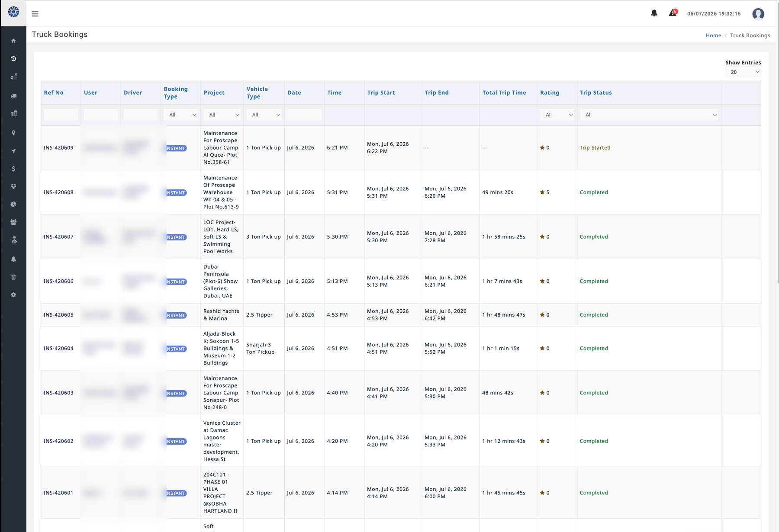Open the alert bell with red badge

(673, 13)
